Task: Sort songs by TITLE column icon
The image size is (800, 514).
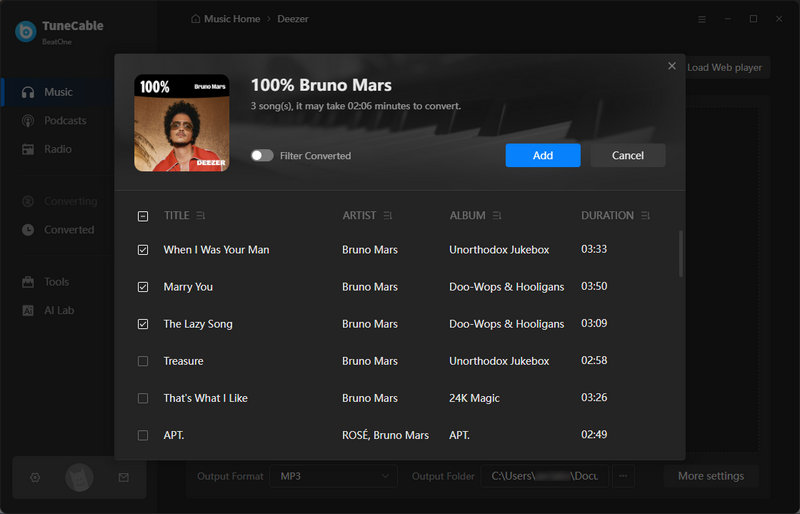Action: coord(201,216)
